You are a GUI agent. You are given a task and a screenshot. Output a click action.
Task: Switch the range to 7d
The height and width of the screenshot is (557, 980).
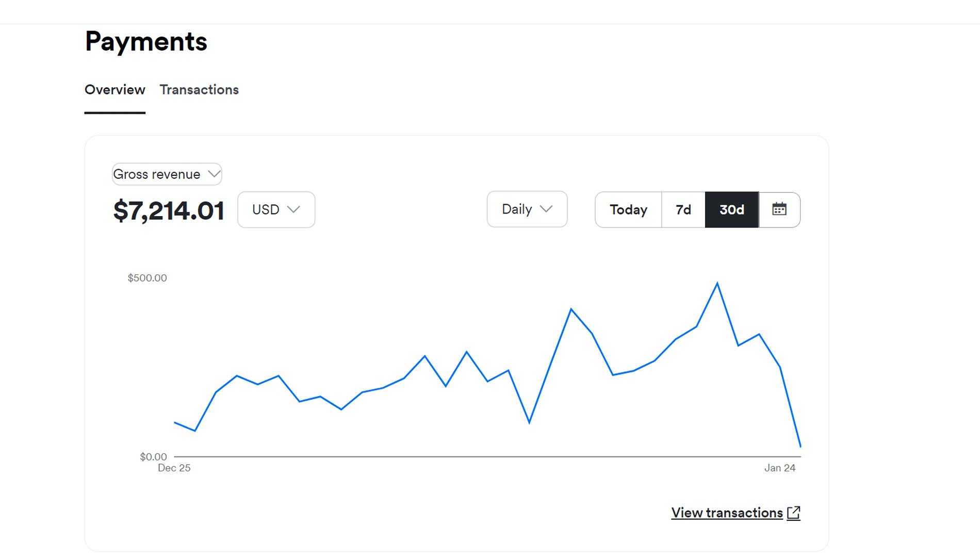tap(683, 209)
